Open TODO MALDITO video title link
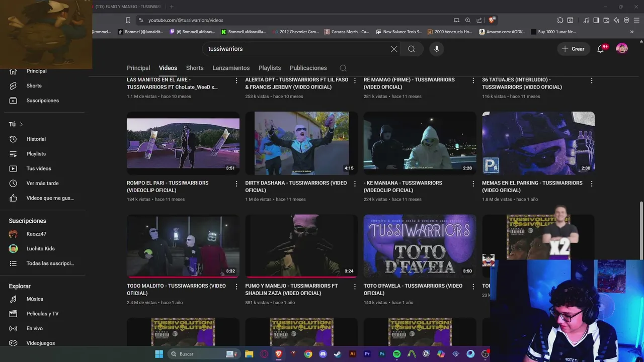 coord(176,289)
